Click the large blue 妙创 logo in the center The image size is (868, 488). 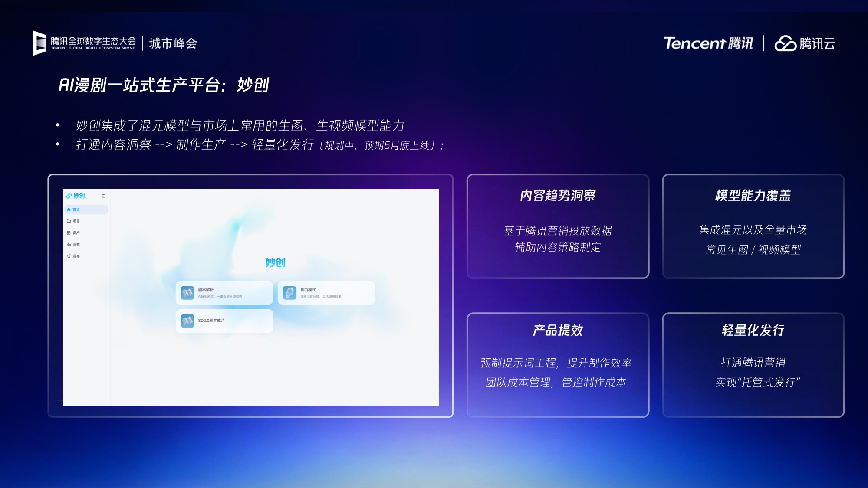click(x=275, y=262)
